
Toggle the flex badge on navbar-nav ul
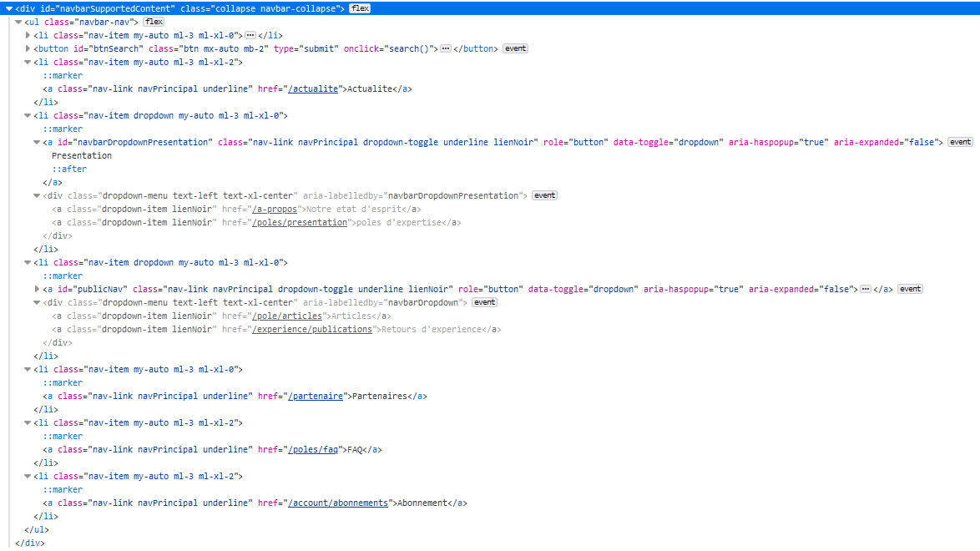[154, 22]
